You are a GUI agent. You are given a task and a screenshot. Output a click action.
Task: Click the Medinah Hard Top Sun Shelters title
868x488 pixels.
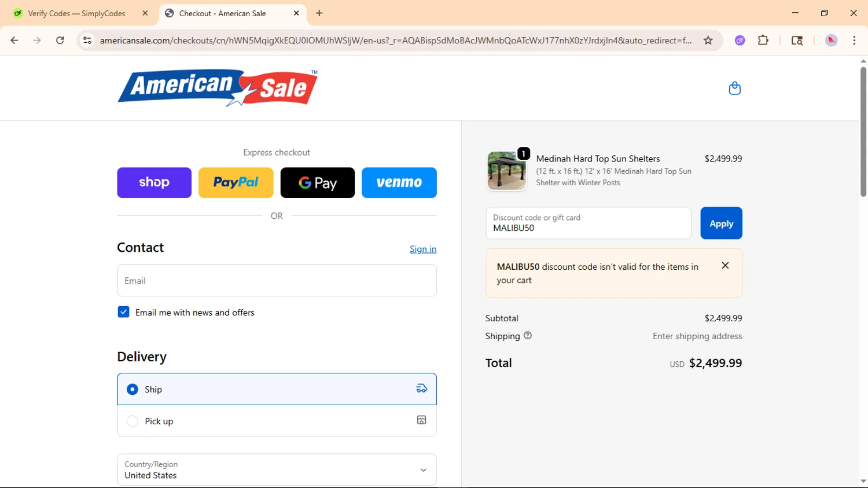click(598, 159)
